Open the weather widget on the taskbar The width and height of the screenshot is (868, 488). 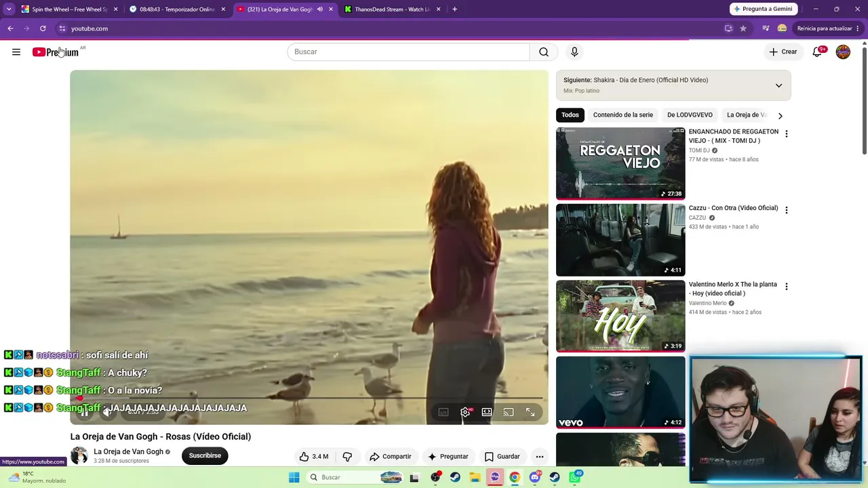click(x=37, y=477)
